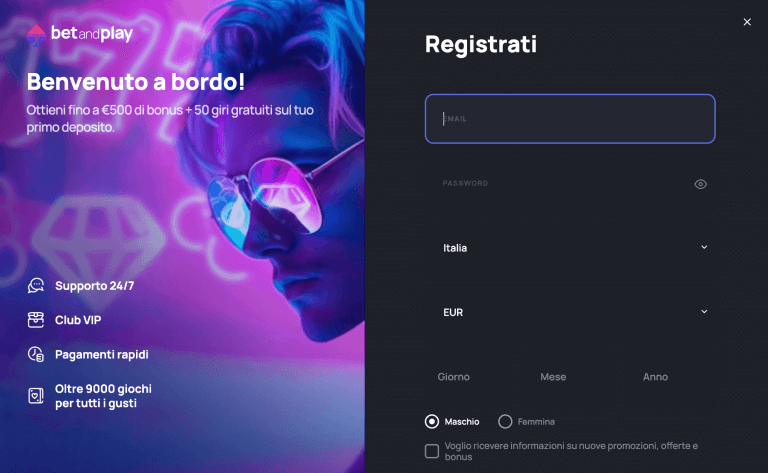Click the Supporto 24/7 chat icon

36,285
